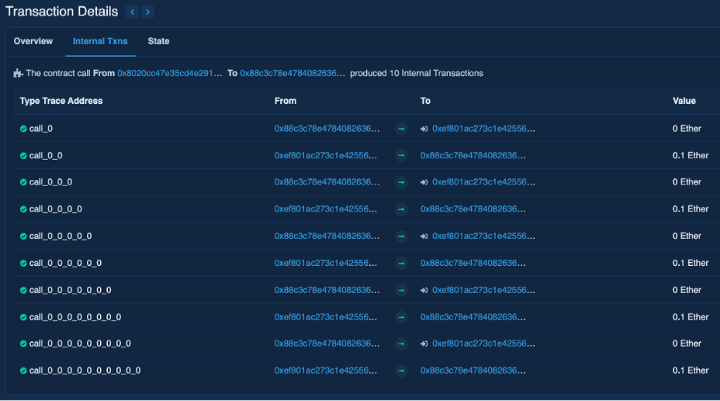Viewport: 720px width, 401px height.
Task: Go to the next transaction arrow
Action: coord(148,12)
